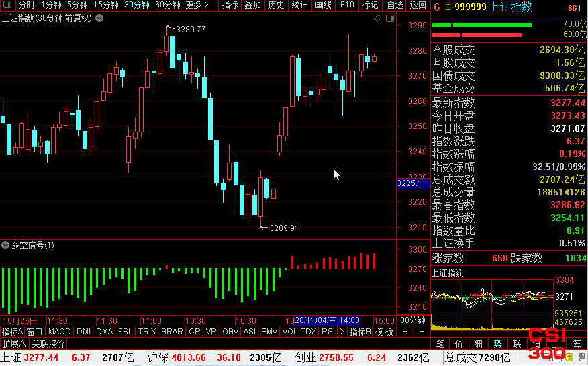
Task: Select the 势 trend tab
Action: (x=497, y=343)
